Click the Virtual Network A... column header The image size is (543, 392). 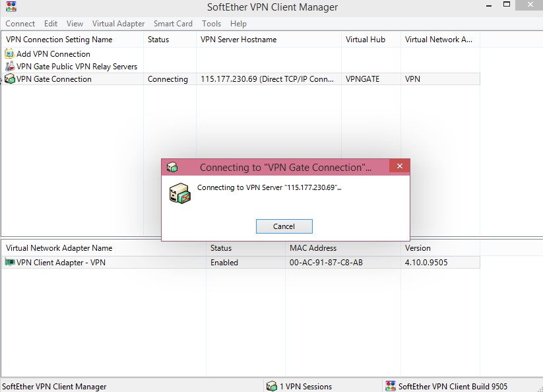point(440,40)
